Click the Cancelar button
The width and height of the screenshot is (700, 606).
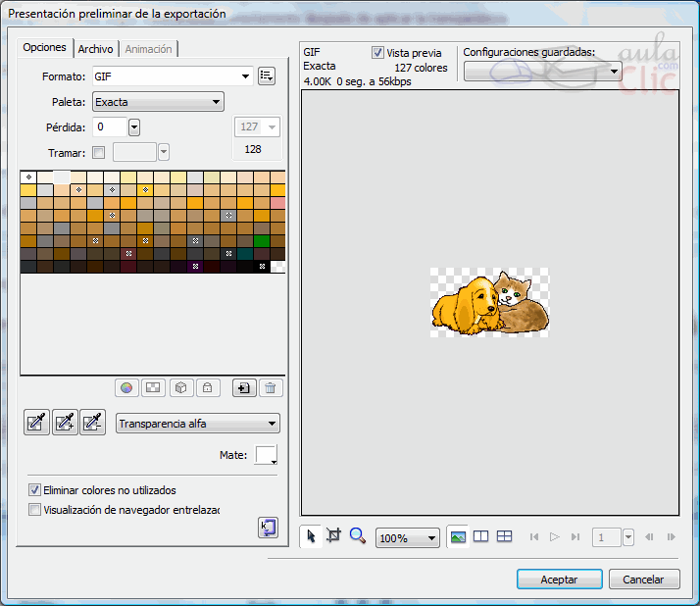[643, 580]
